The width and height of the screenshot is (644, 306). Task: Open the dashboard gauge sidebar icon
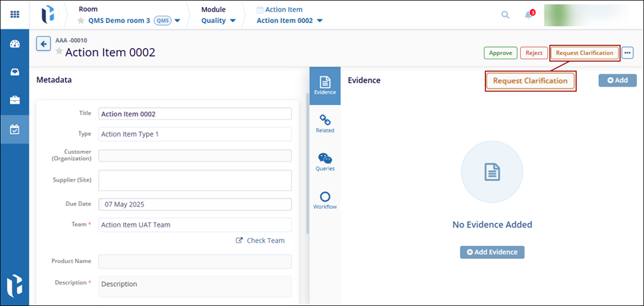coord(14,44)
